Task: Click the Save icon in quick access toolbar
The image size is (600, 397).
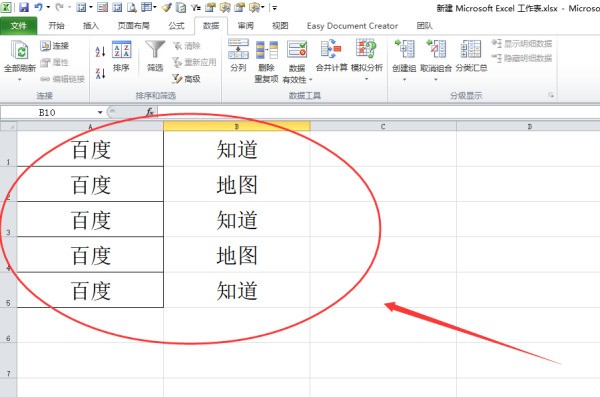Action: pos(24,7)
